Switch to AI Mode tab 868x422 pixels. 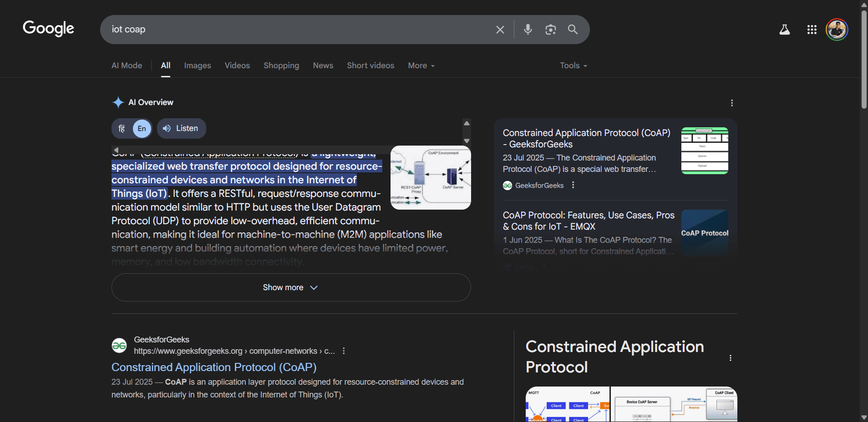tap(127, 65)
